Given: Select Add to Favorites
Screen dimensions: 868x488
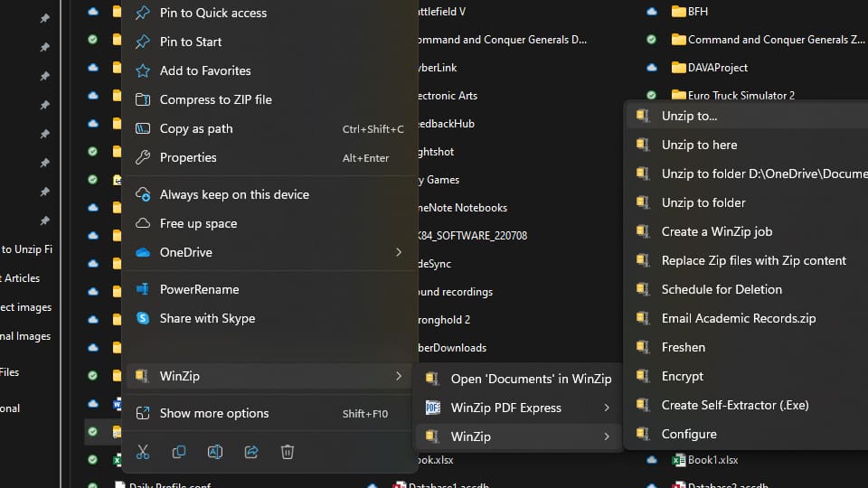Looking at the screenshot, I should point(269,70).
